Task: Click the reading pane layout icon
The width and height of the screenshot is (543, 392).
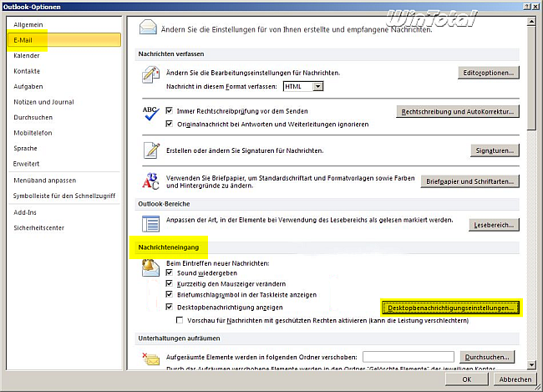Action: 150,223
